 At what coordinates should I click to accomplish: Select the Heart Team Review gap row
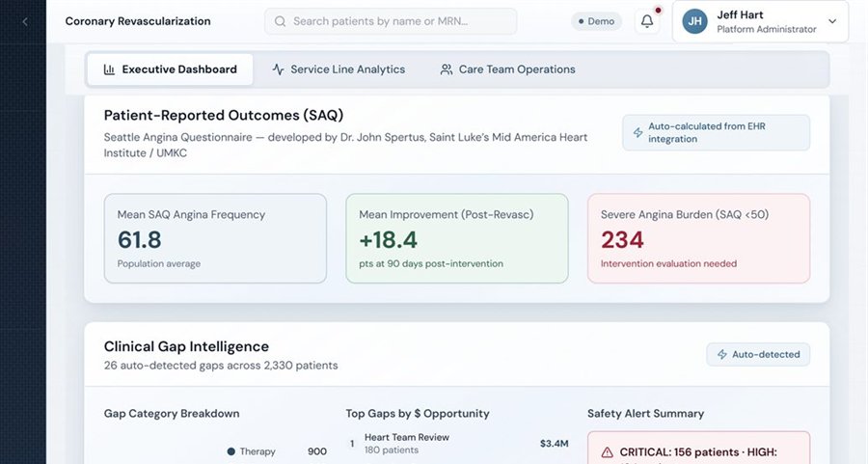pos(457,444)
